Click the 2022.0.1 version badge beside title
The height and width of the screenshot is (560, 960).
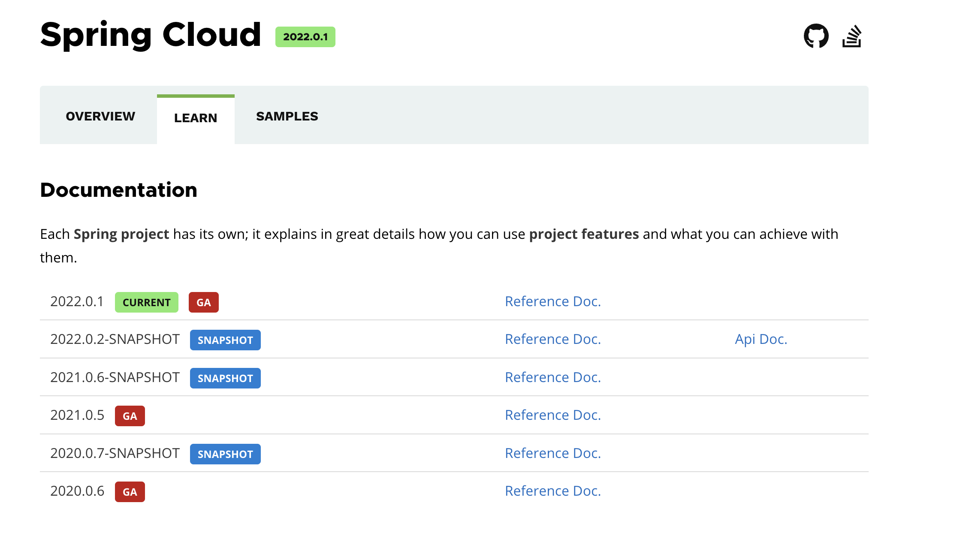click(305, 37)
